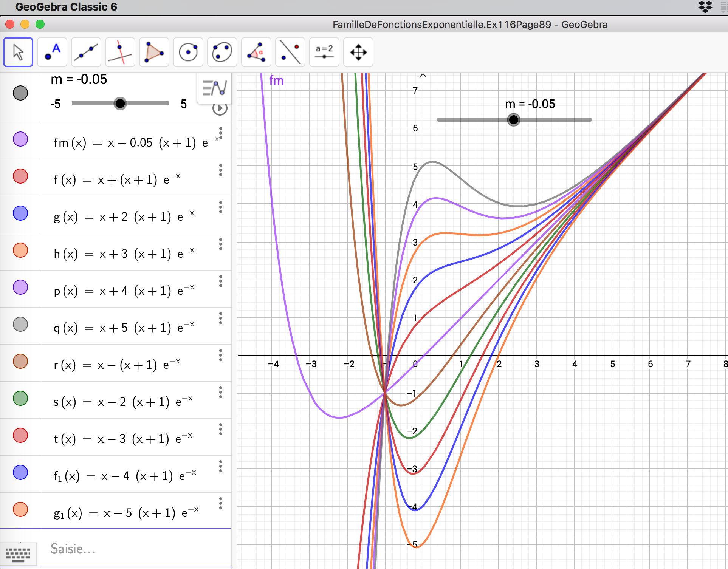Play the slider m animation
The height and width of the screenshot is (569, 728).
point(220,109)
